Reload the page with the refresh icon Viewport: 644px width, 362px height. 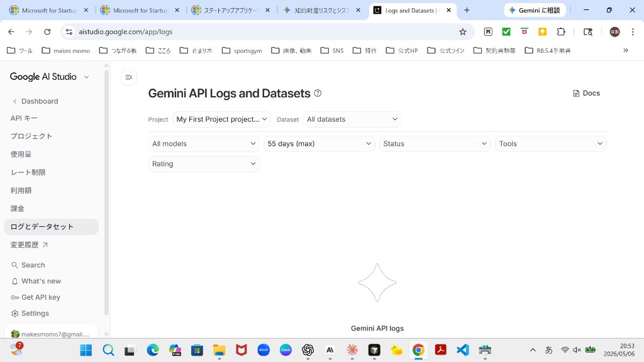coord(47,31)
